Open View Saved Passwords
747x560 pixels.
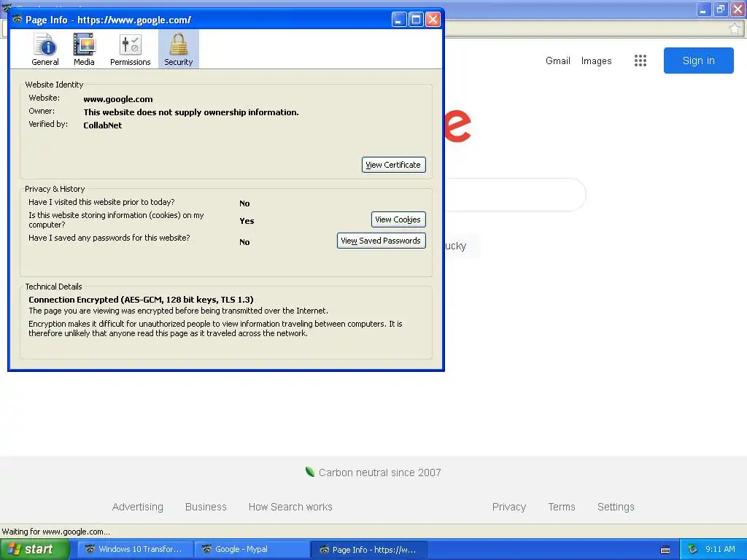pyautogui.click(x=381, y=241)
